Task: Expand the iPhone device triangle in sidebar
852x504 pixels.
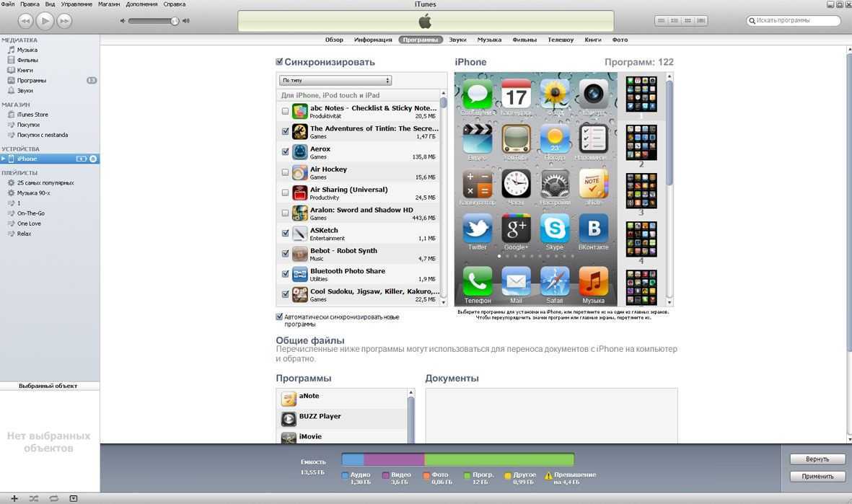Action: tap(4, 159)
